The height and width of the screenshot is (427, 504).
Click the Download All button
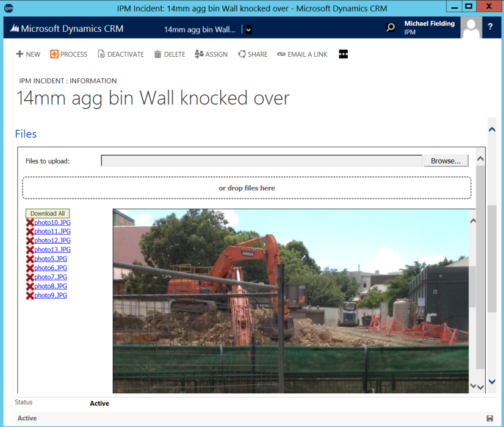48,214
